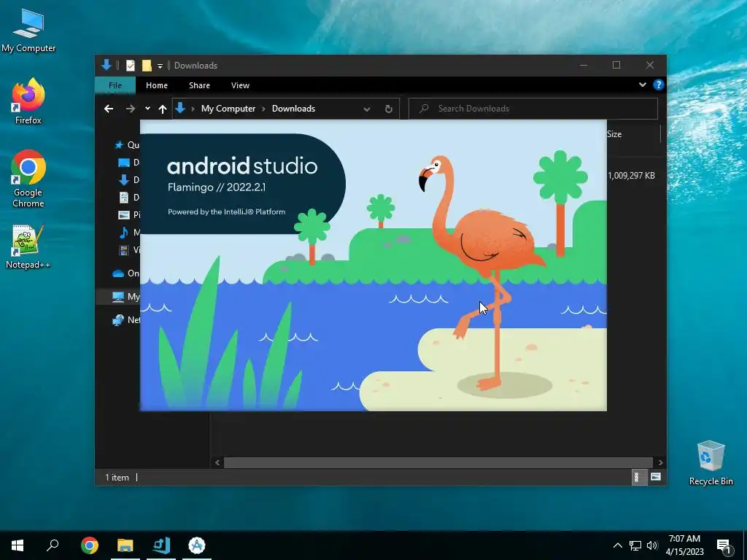747x560 pixels.
Task: Click the volume speaker tray icon
Action: [652, 545]
